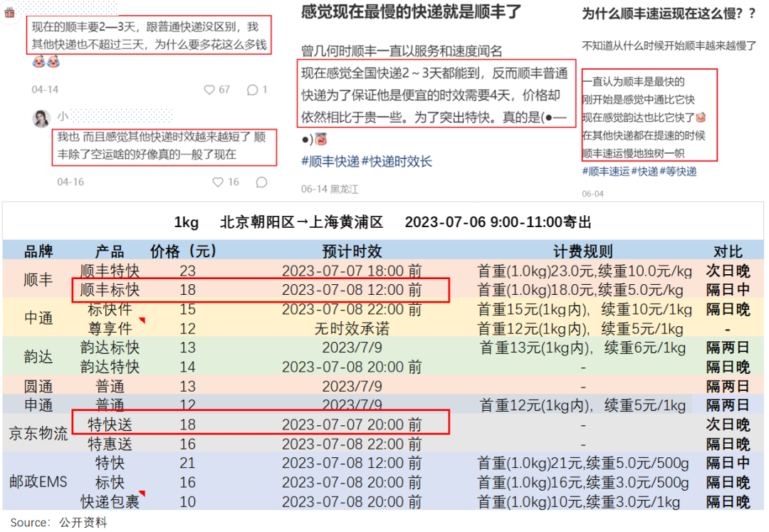769x532 pixels.
Task: Click the Source: 公开资料 footnote
Action: click(x=59, y=523)
